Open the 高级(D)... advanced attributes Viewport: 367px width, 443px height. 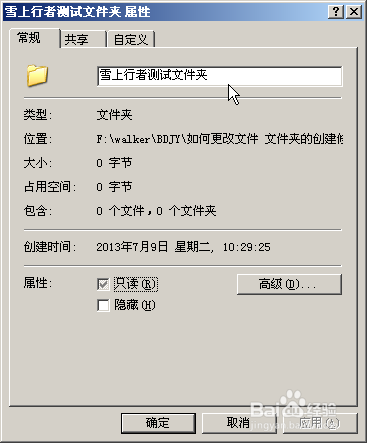click(289, 284)
